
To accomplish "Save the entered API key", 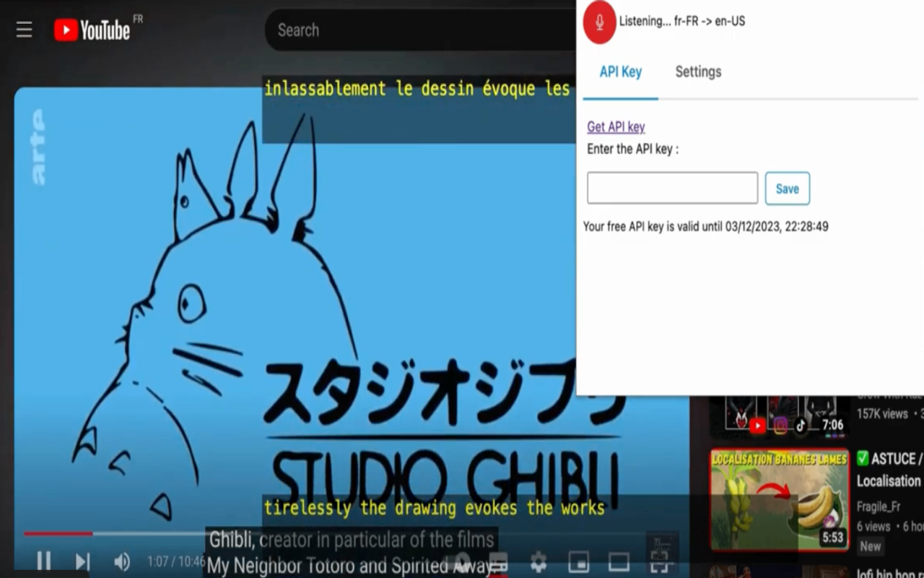I will [x=787, y=189].
